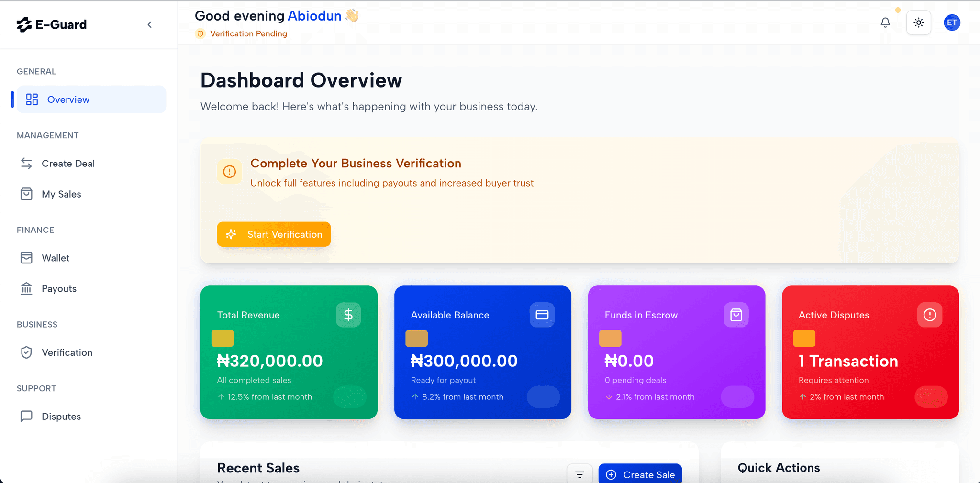Collapse the sidebar with the chevron
Viewport: 980px width, 483px height.
pyautogui.click(x=150, y=25)
